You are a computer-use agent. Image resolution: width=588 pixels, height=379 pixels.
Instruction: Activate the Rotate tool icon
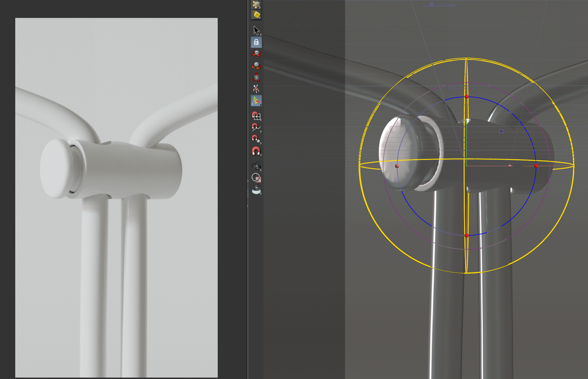pos(256,66)
